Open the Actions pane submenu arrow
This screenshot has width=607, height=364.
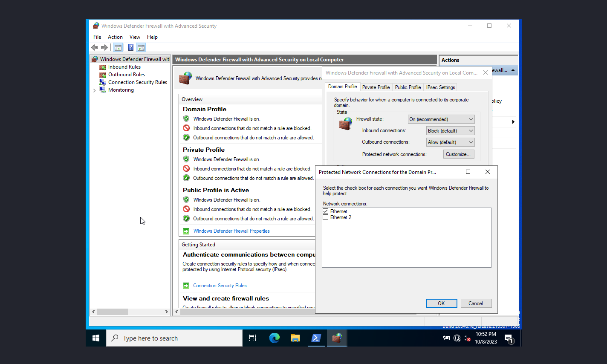(x=513, y=122)
